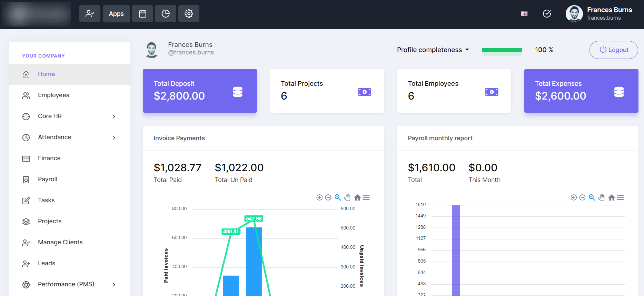Click the Attendance clock icon
This screenshot has height=296, width=644.
pyautogui.click(x=26, y=137)
